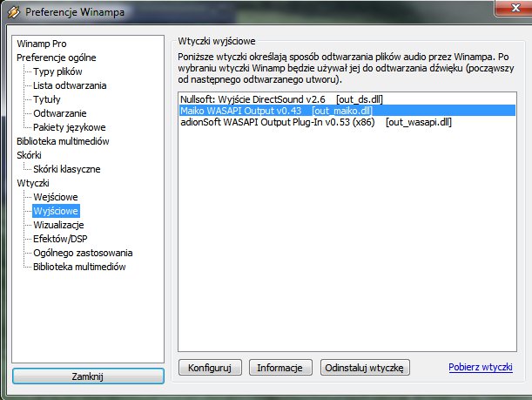Open Biblioteka multimediów under Wtyczki

[x=79, y=267]
